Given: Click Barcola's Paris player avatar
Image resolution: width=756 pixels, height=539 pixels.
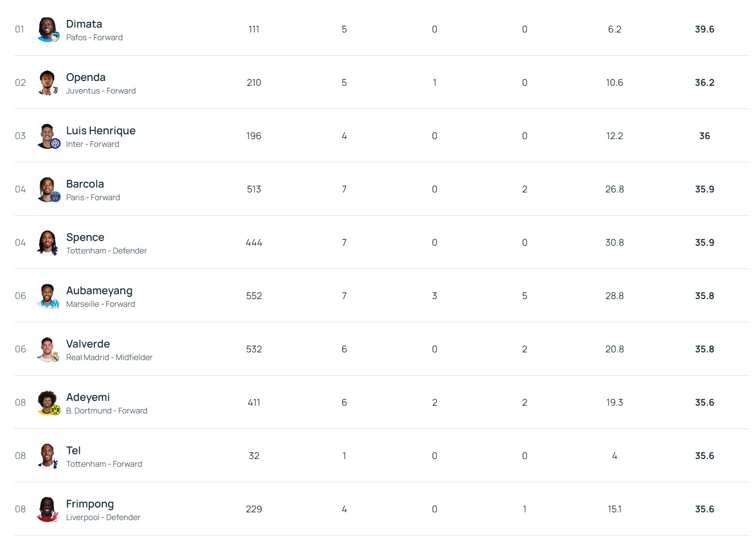Looking at the screenshot, I should (x=48, y=190).
